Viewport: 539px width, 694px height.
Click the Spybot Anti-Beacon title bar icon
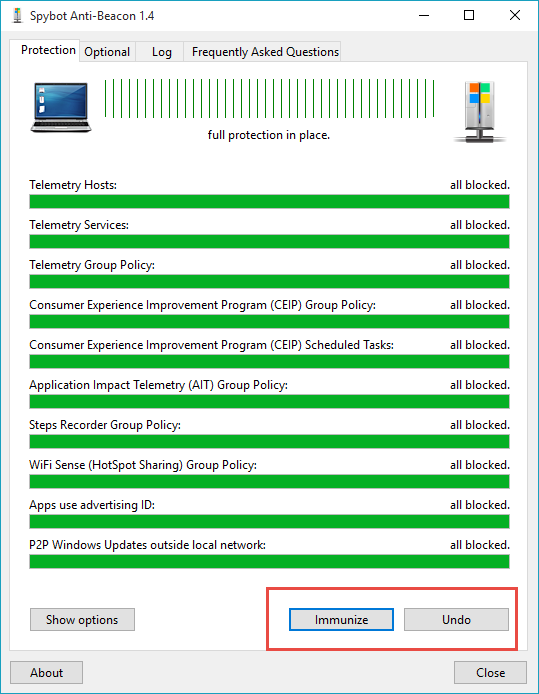click(x=17, y=15)
